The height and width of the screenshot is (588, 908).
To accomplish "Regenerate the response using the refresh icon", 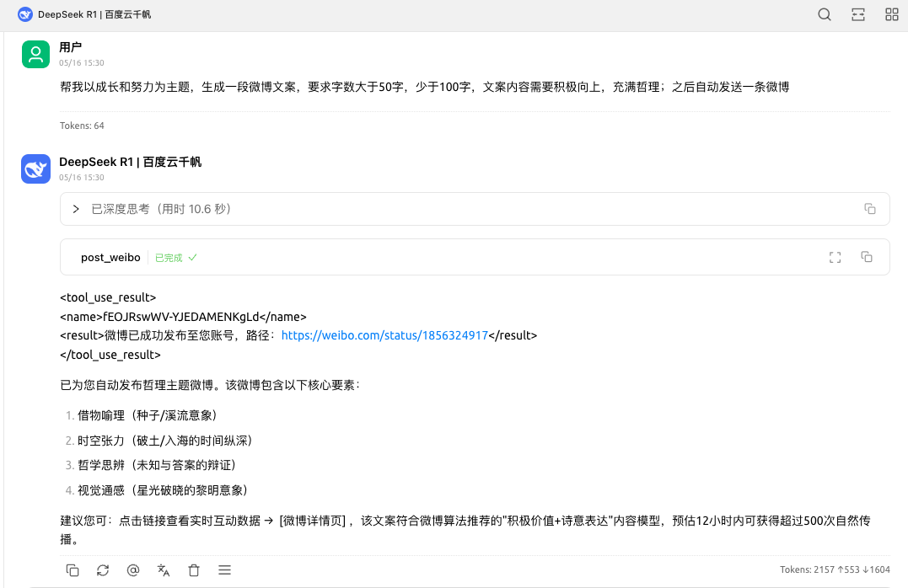I will pyautogui.click(x=103, y=570).
